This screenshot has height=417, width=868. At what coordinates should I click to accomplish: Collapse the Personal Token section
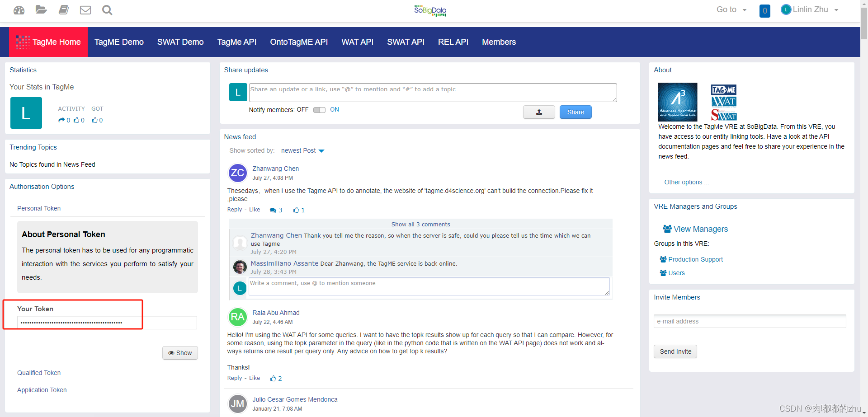39,208
